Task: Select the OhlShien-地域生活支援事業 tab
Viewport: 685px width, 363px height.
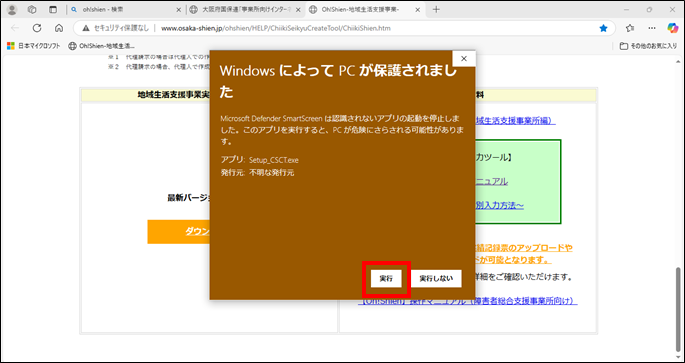Action: (x=365, y=9)
